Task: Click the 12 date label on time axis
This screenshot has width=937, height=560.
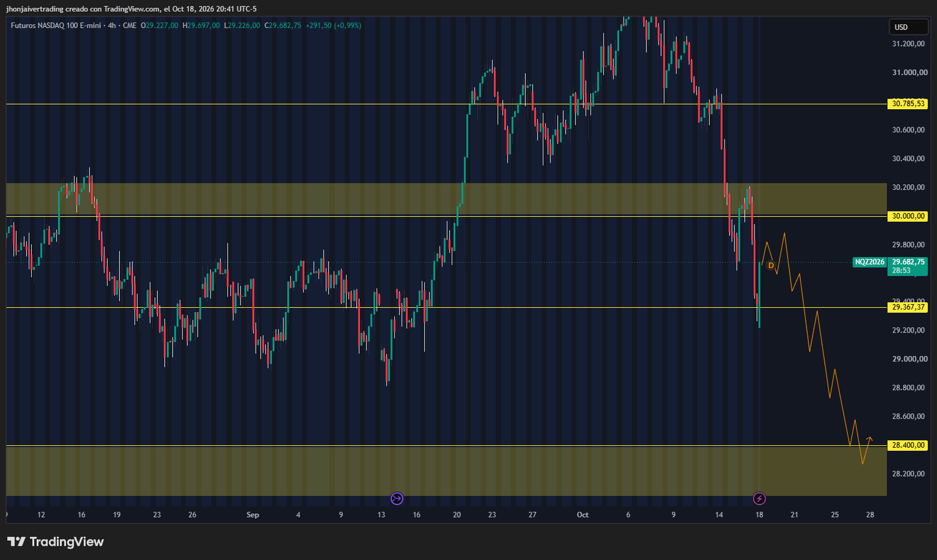Action: 41,515
